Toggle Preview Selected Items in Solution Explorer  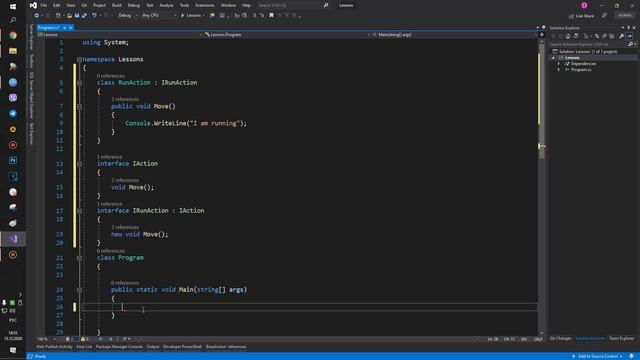(x=629, y=36)
